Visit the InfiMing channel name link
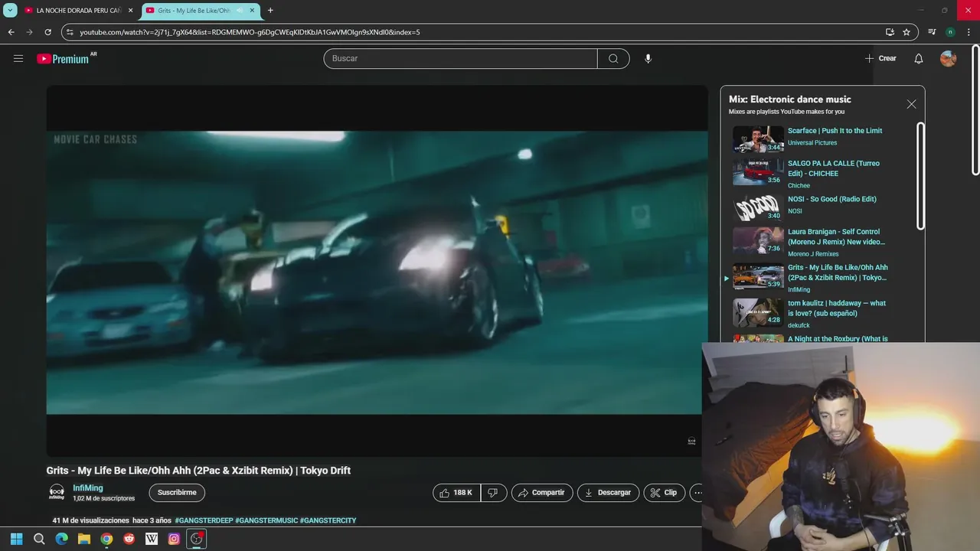Viewport: 980px width, 551px height. (x=88, y=488)
